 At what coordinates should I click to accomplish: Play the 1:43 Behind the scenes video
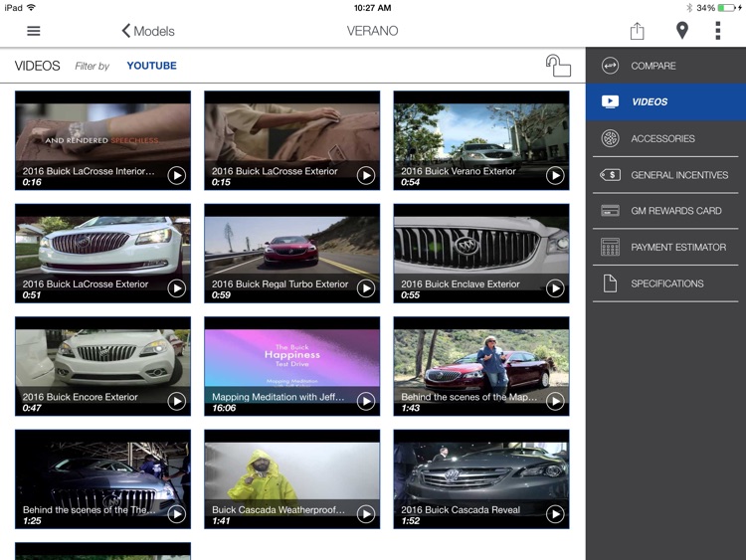[555, 401]
